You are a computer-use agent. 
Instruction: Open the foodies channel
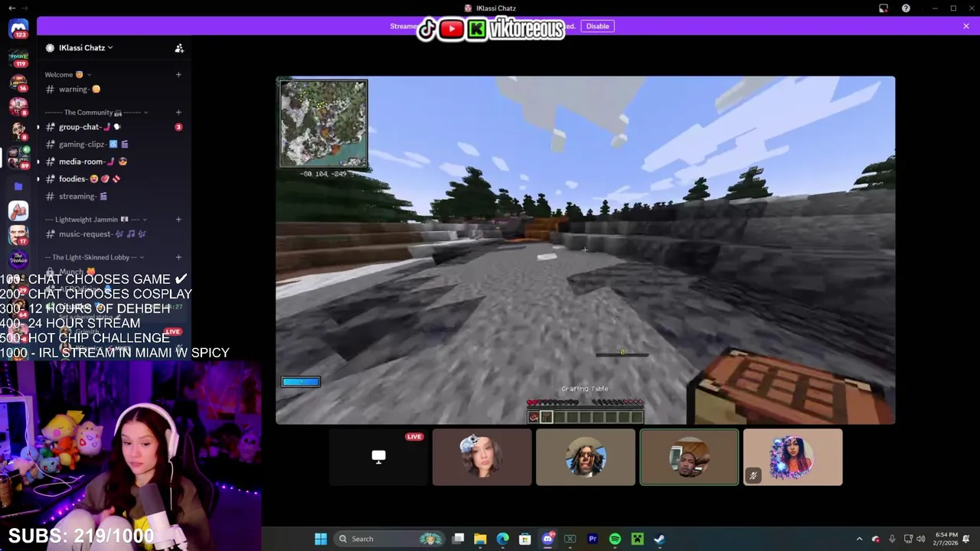(x=113, y=179)
